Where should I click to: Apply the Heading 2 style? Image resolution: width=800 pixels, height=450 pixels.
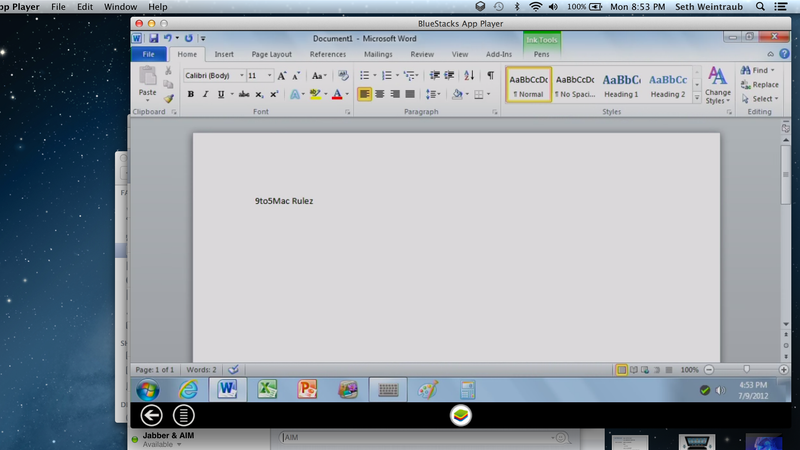tap(667, 85)
